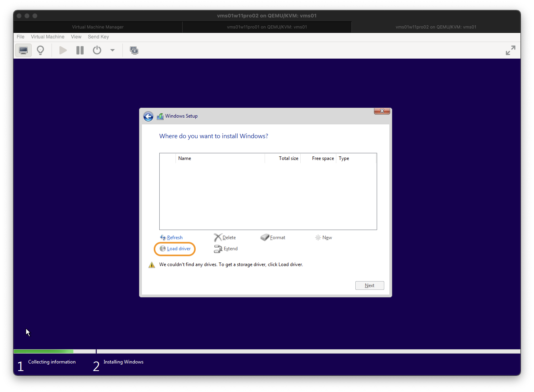Select the vms01w11pro02 tab
Viewport: 534px width, 392px height.
point(436,27)
